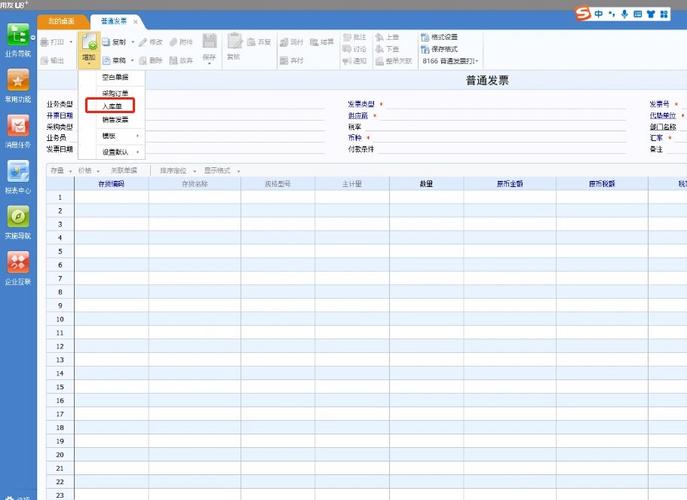Click the 草稿 (Draft) toolbar button
Image resolution: width=687 pixels, height=500 pixels.
[115, 60]
